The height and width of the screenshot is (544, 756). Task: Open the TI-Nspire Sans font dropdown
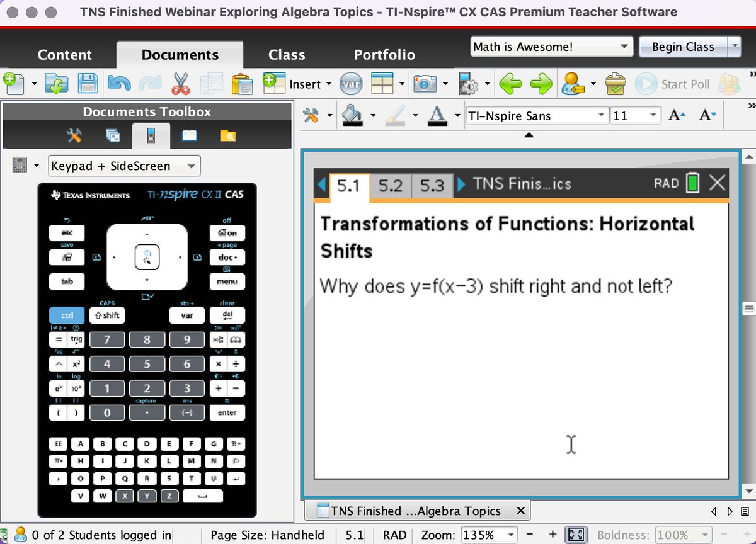point(536,116)
